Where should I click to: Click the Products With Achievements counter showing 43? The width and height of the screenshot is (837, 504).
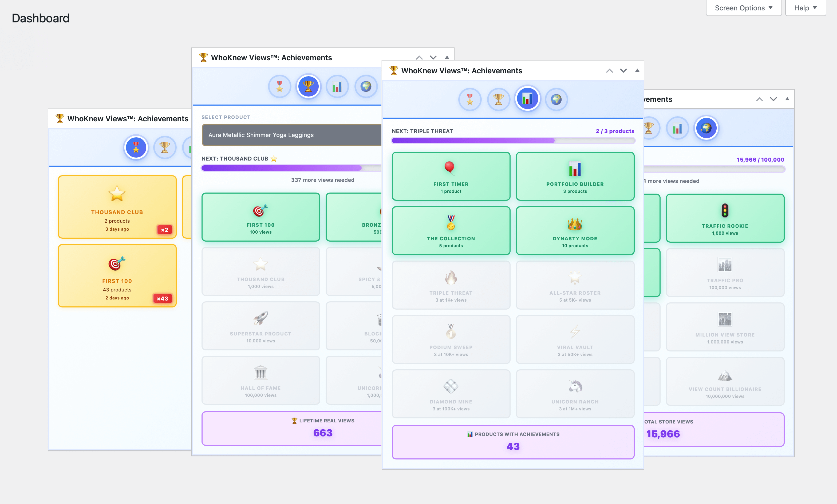click(513, 441)
